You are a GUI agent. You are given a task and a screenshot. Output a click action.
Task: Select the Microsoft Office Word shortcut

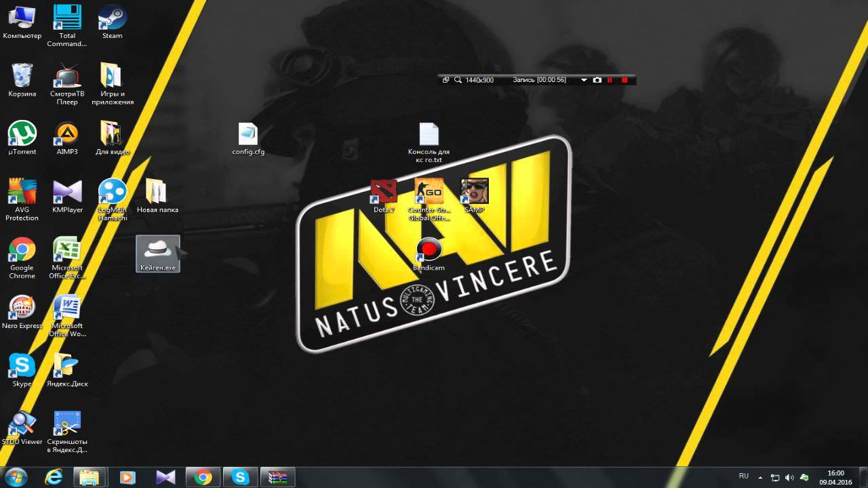66,317
